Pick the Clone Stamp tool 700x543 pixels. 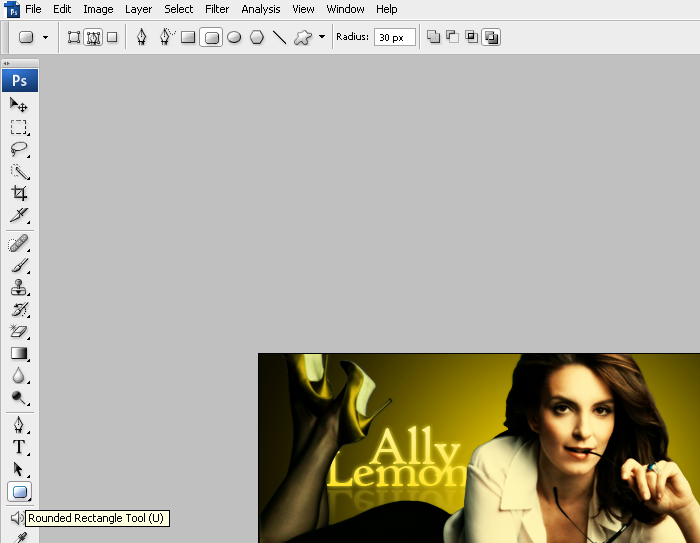(19, 288)
